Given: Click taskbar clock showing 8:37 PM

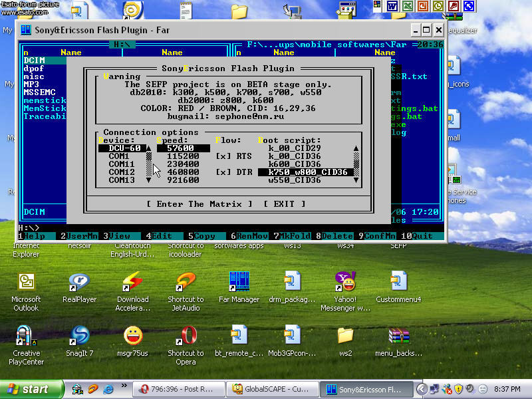Looking at the screenshot, I should click(507, 389).
